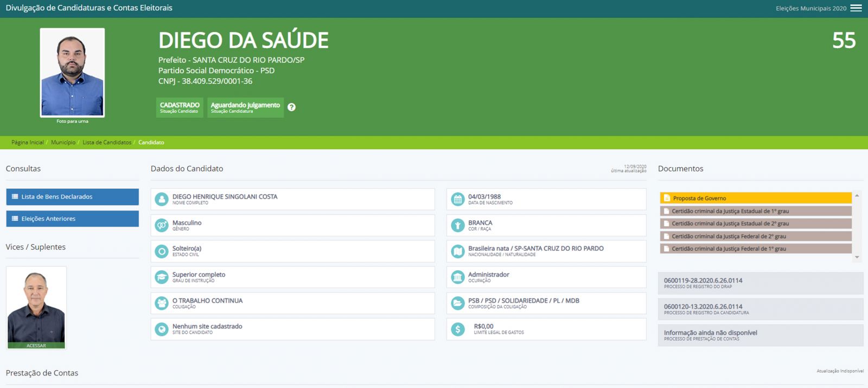Open Eleições Anteriores query
868x388 pixels.
click(x=72, y=219)
